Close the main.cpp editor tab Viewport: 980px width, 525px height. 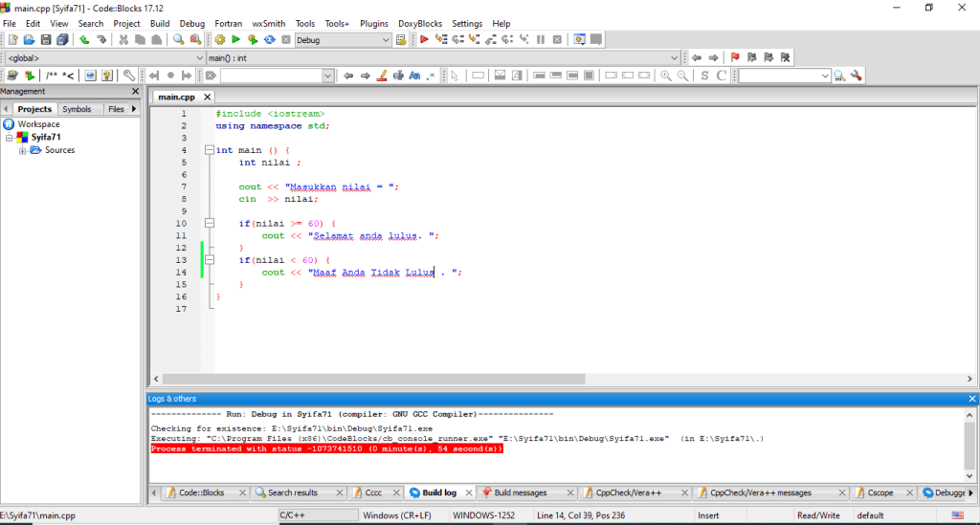208,97
